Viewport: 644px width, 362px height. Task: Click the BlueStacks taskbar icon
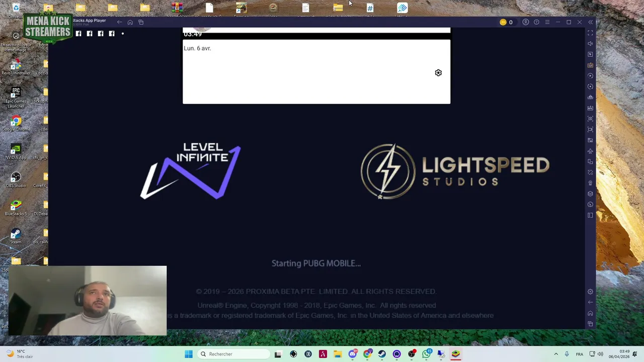(456, 354)
